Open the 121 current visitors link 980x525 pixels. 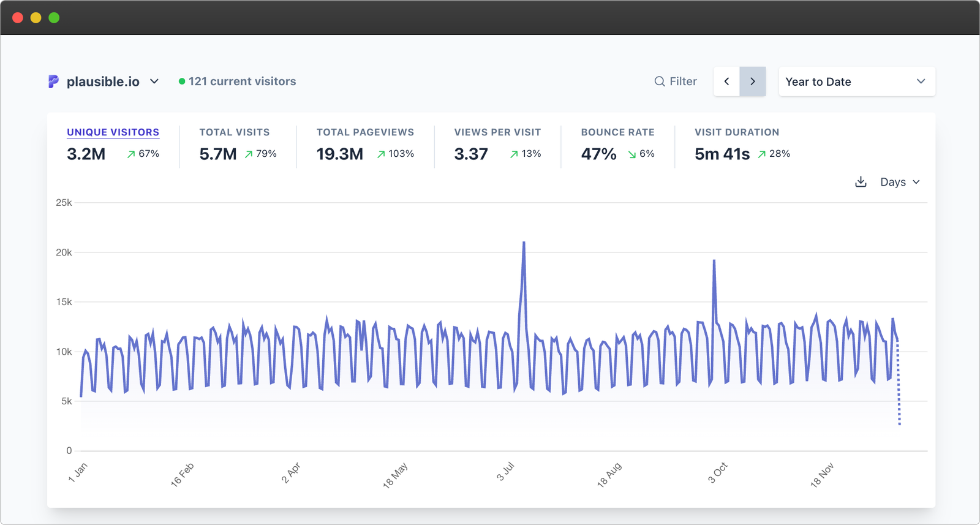click(x=242, y=81)
